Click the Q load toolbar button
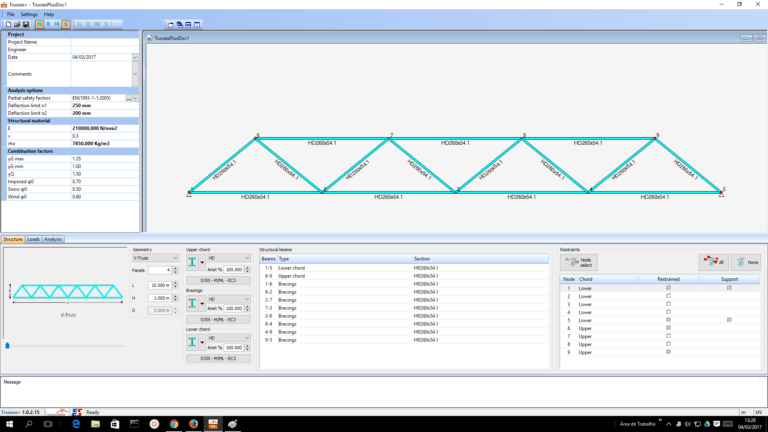The image size is (768, 432). click(88, 24)
